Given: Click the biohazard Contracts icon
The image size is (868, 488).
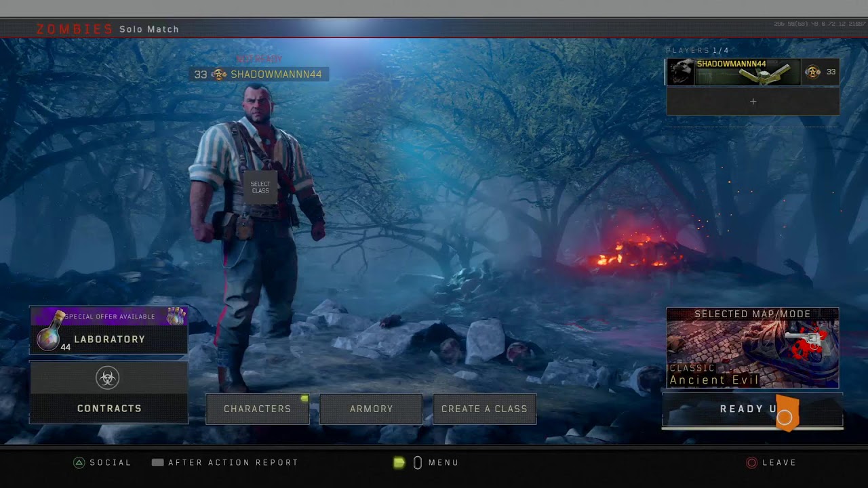Looking at the screenshot, I should coord(108,378).
